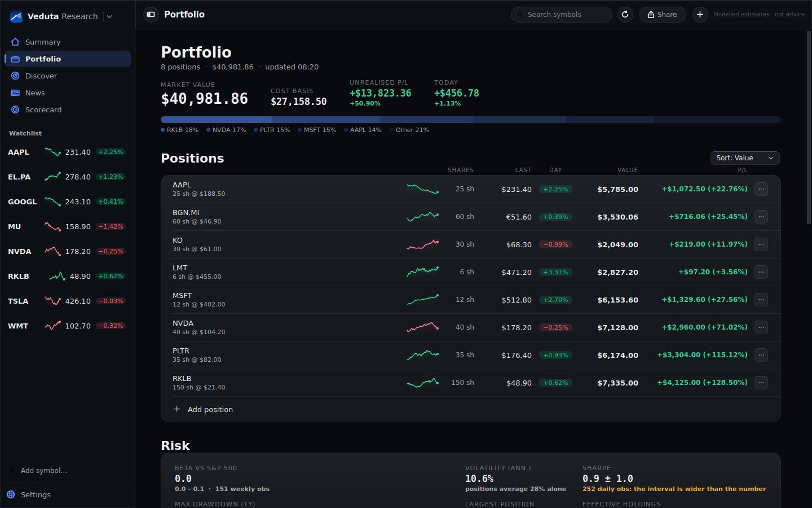The width and height of the screenshot is (812, 508).
Task: Open the more menu for MSFT position
Action: pos(761,300)
